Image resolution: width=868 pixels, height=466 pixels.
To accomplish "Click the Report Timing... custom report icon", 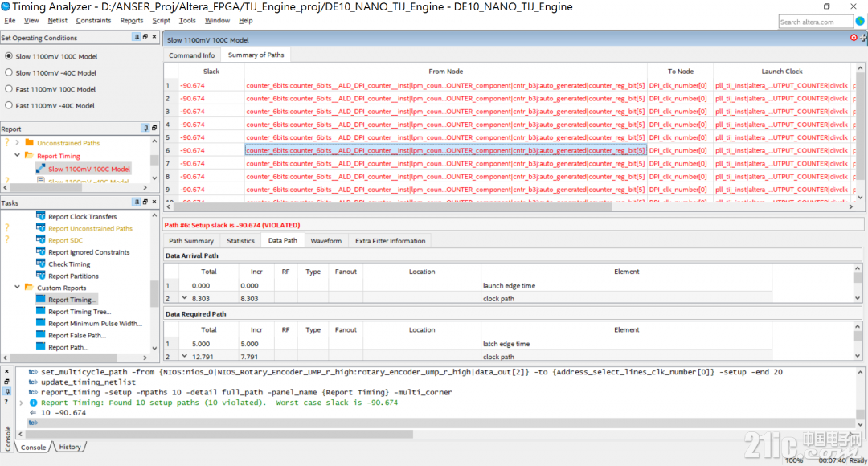I will pos(40,299).
